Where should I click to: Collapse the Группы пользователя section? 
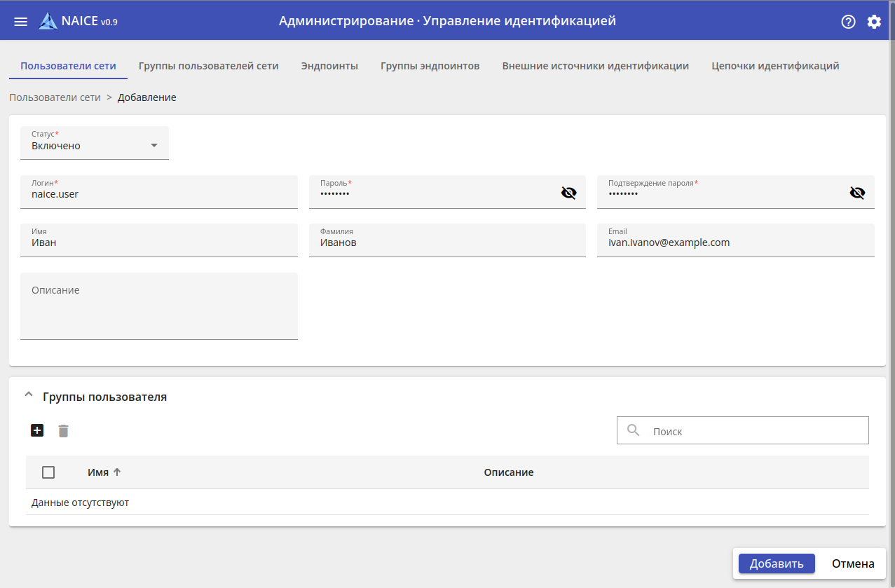28,395
